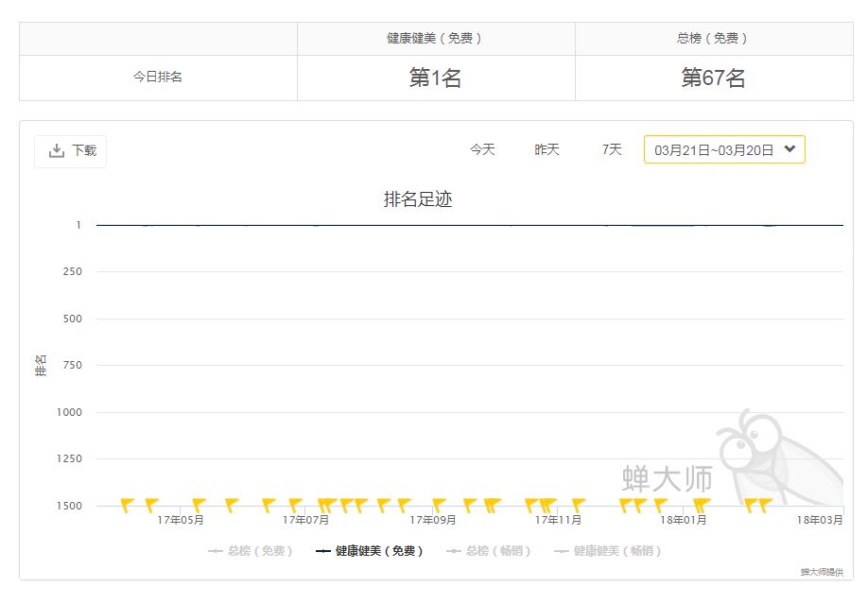868x604 pixels.
Task: Toggle the 健康健美（免费）legend series
Action: [x=370, y=550]
